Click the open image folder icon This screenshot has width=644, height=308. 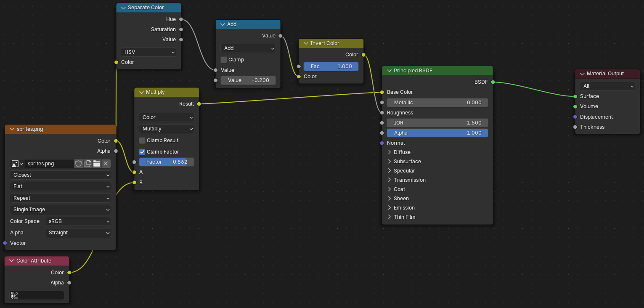click(x=97, y=164)
